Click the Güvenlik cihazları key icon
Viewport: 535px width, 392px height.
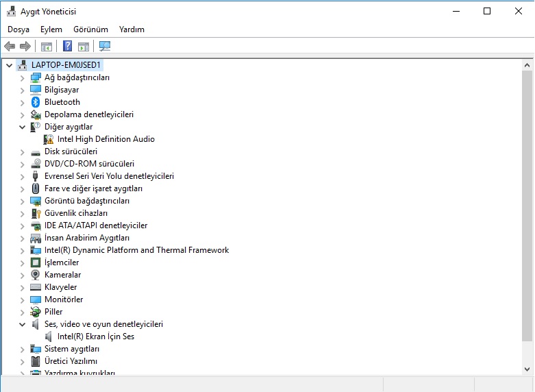pos(36,213)
